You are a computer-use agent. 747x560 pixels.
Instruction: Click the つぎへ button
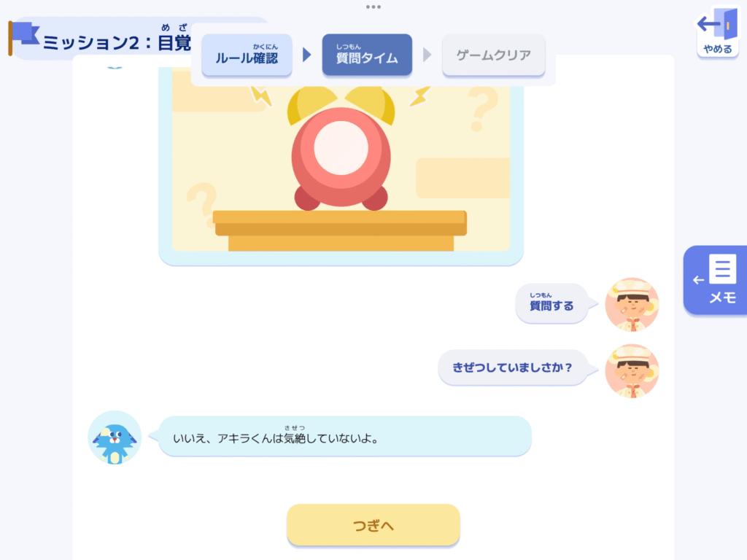(373, 525)
